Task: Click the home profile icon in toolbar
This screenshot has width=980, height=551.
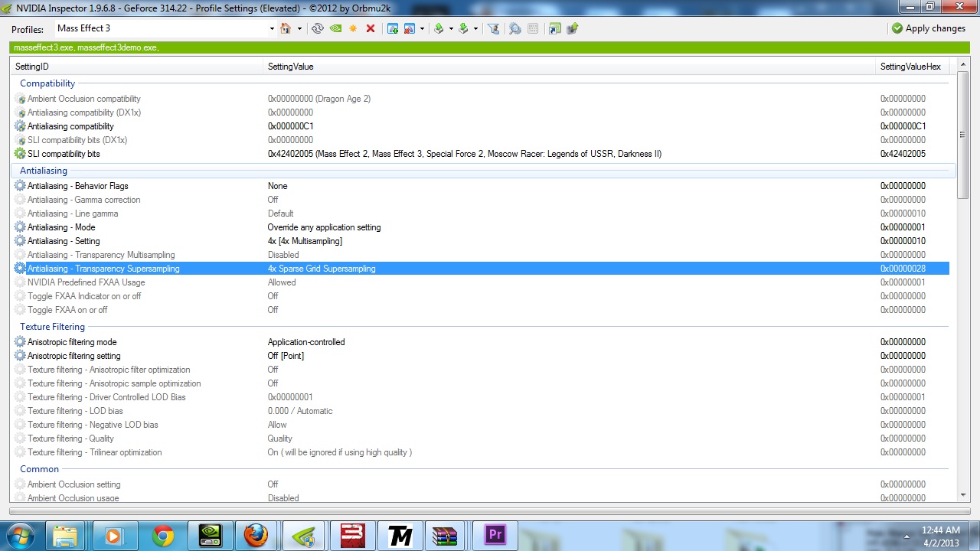Action: point(286,28)
